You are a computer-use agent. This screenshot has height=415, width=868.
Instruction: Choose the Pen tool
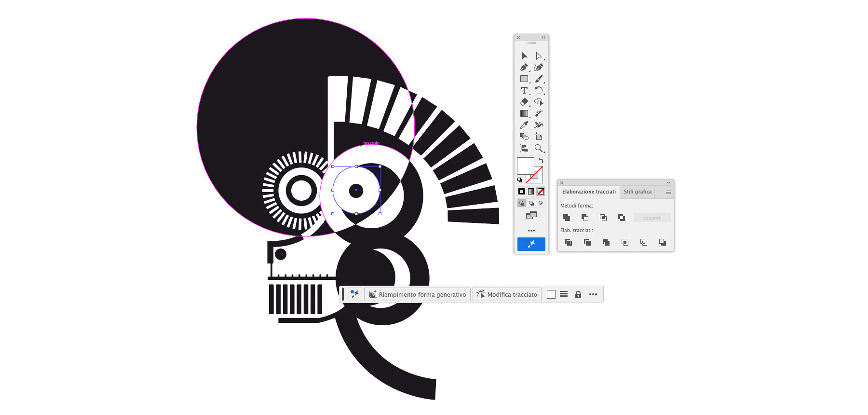click(524, 68)
